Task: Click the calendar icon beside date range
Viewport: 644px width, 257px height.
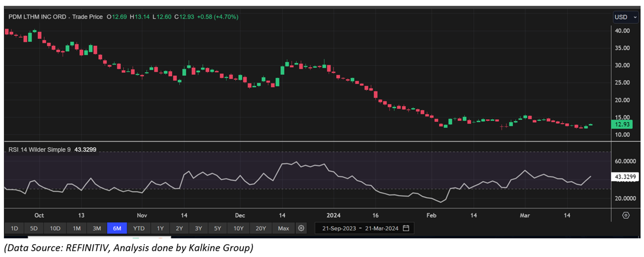Action: pyautogui.click(x=406, y=228)
